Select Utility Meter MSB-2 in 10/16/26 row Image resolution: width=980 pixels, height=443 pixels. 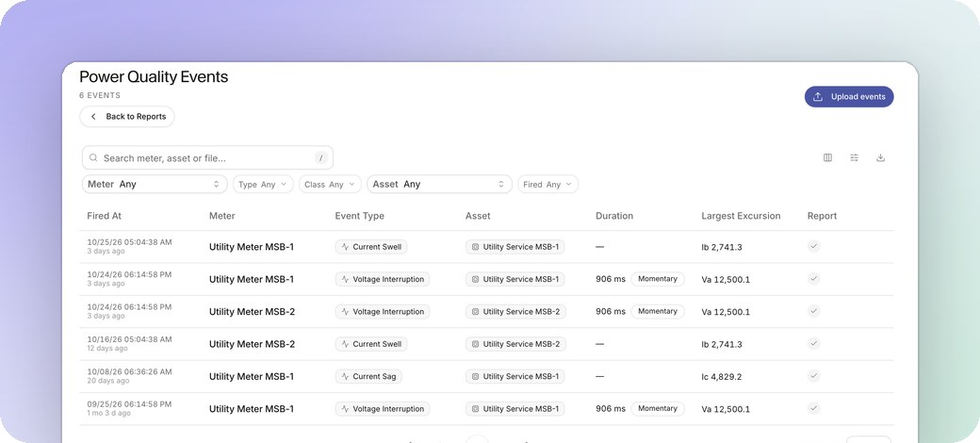(252, 344)
